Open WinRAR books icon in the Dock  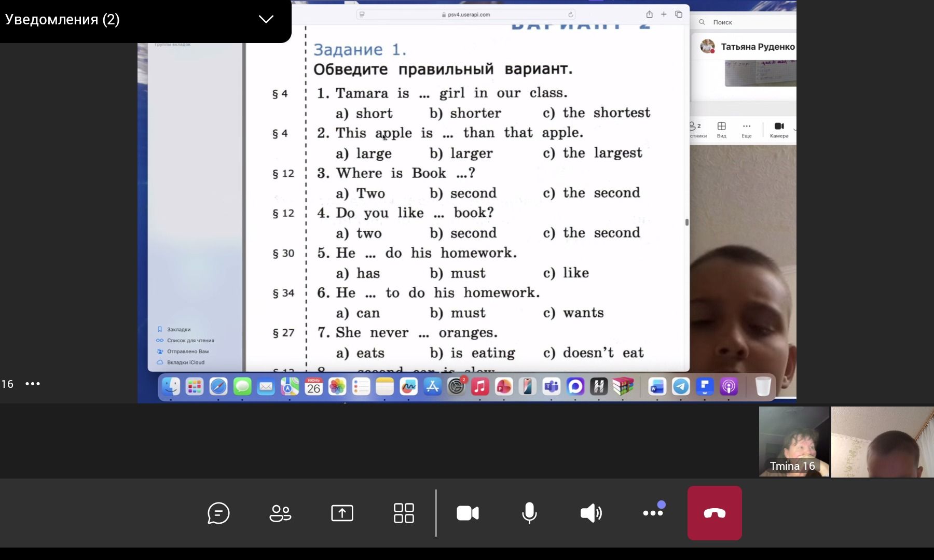point(623,386)
